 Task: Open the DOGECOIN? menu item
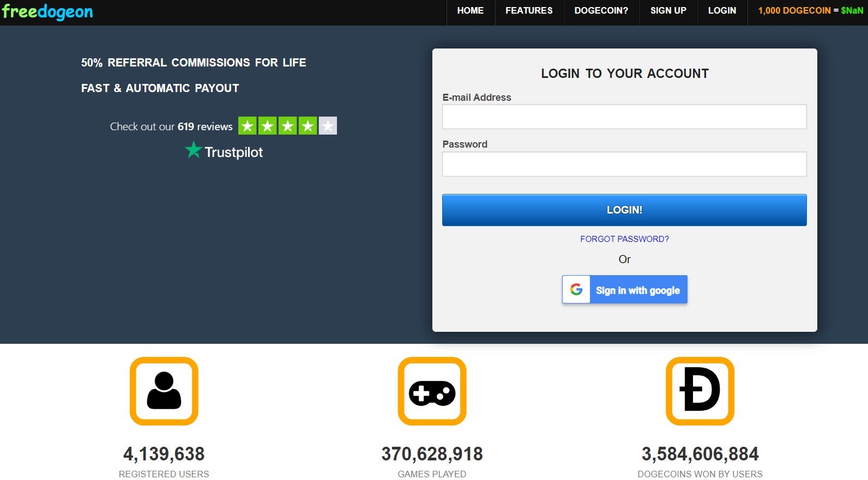(x=601, y=10)
